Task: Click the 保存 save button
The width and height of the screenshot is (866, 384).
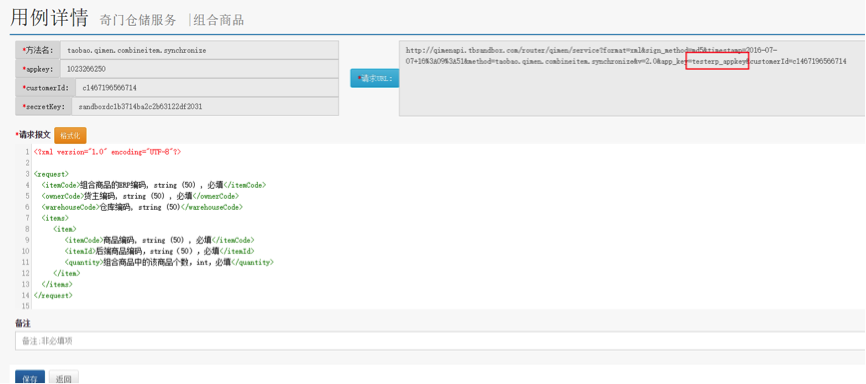Action: (x=30, y=377)
